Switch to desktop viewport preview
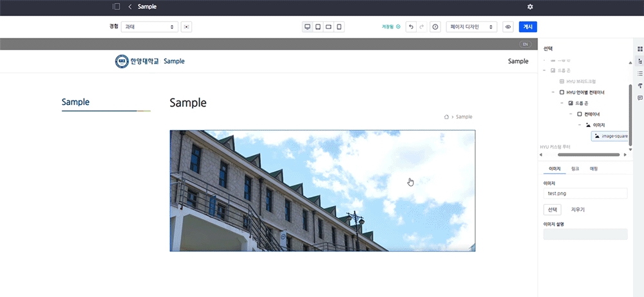 coord(307,27)
